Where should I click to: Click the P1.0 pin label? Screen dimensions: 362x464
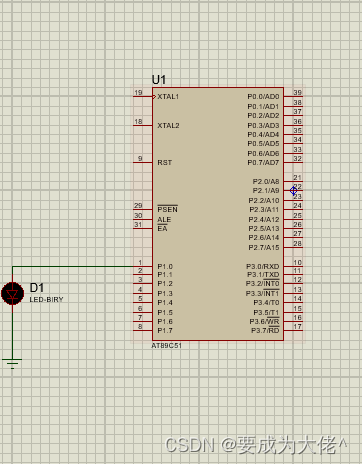tap(165, 266)
